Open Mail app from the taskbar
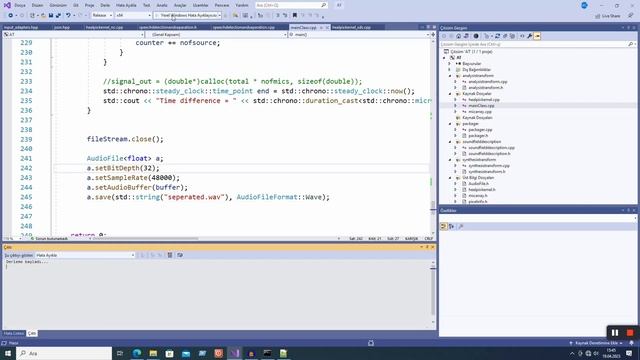 tap(186, 353)
